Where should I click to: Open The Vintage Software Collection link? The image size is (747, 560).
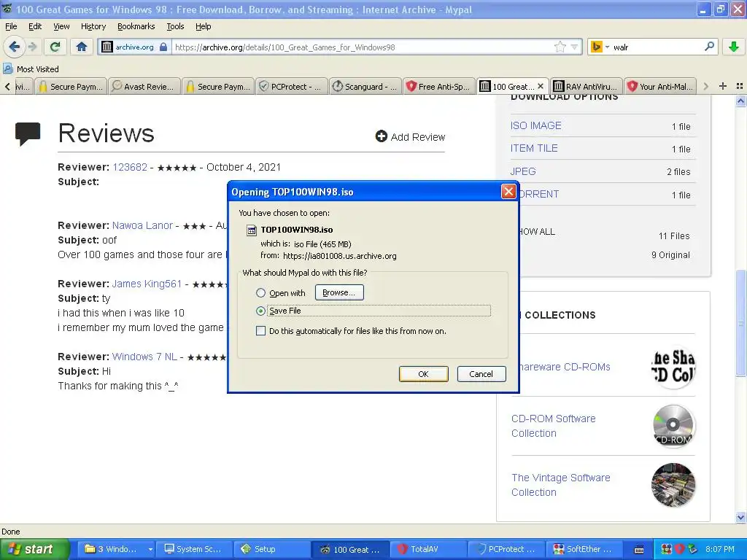561,485
